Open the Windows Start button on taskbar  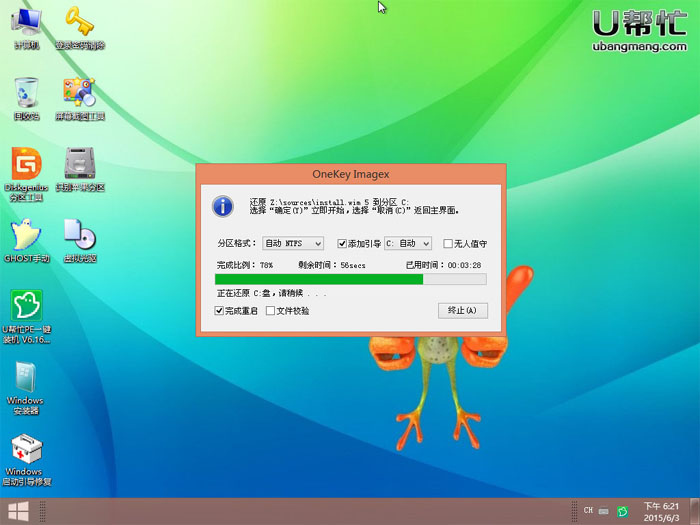(16, 513)
